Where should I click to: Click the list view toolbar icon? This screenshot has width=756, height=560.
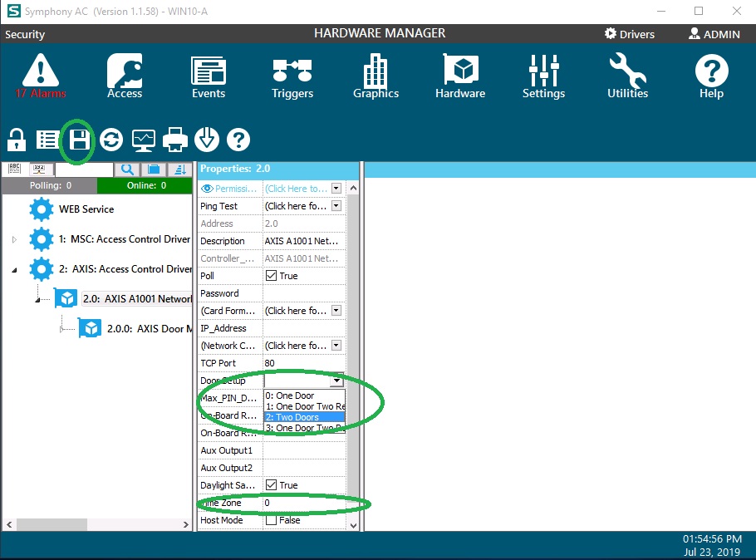[x=47, y=140]
